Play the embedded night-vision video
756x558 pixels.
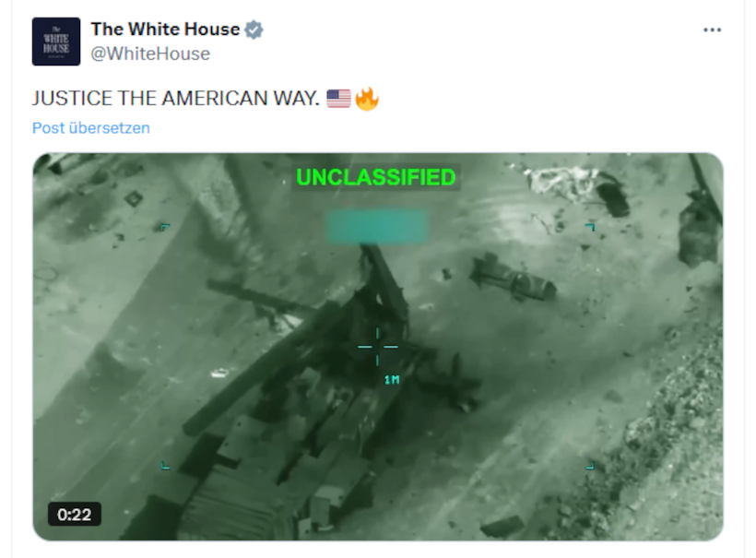(x=378, y=346)
